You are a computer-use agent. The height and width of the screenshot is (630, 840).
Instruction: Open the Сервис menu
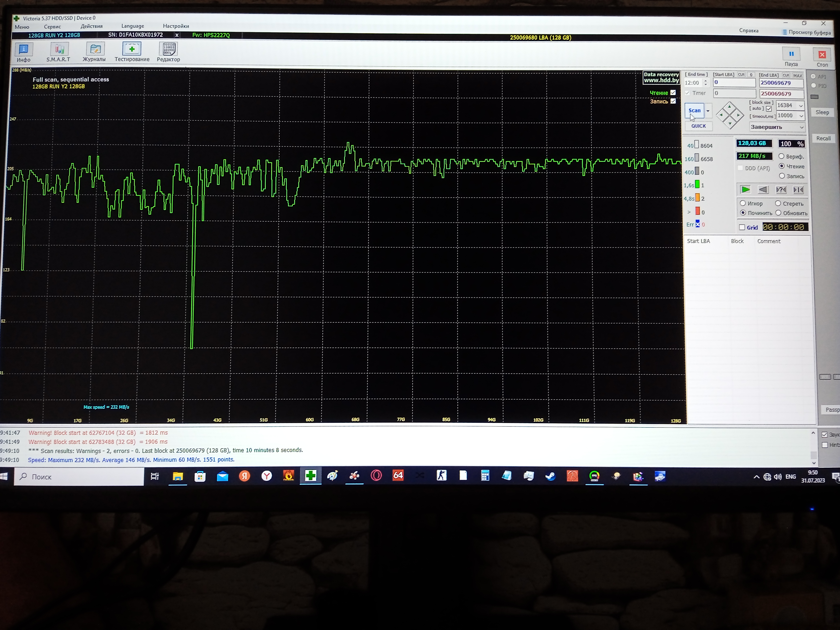pyautogui.click(x=52, y=27)
